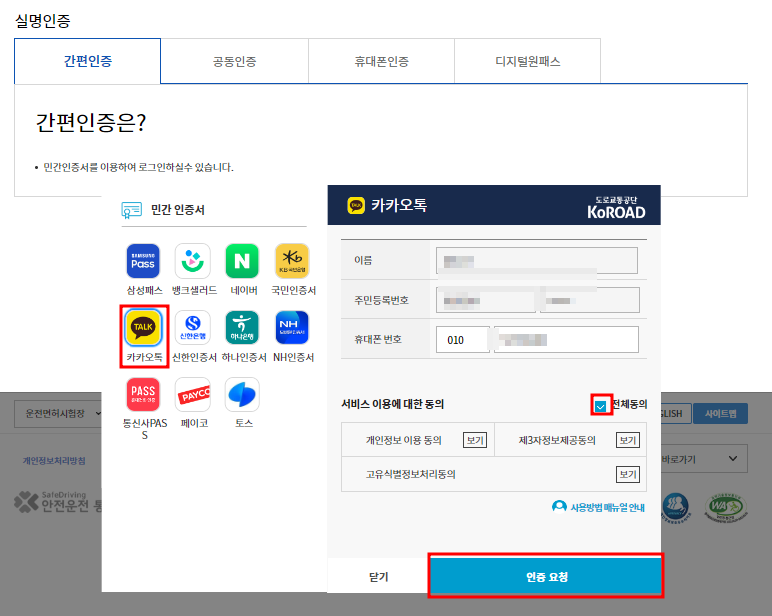Viewport: 772px width, 616px height.
Task: Open the 디지털원패스 tab
Action: [528, 61]
